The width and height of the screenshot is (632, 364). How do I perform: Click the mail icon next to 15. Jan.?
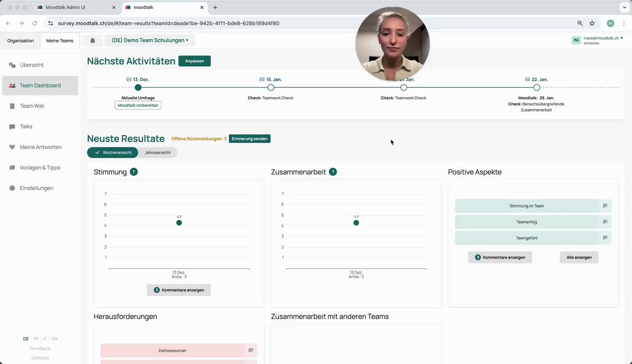click(x=262, y=79)
